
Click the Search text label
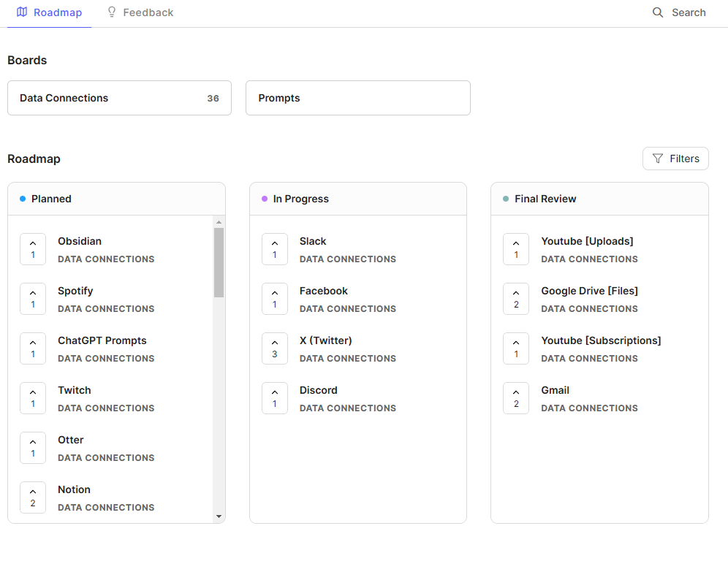coord(689,12)
